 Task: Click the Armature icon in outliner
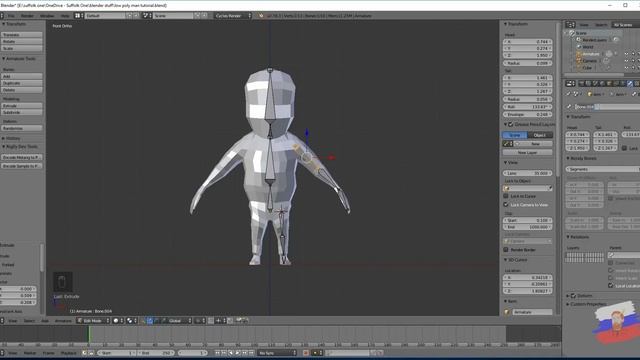click(x=578, y=54)
